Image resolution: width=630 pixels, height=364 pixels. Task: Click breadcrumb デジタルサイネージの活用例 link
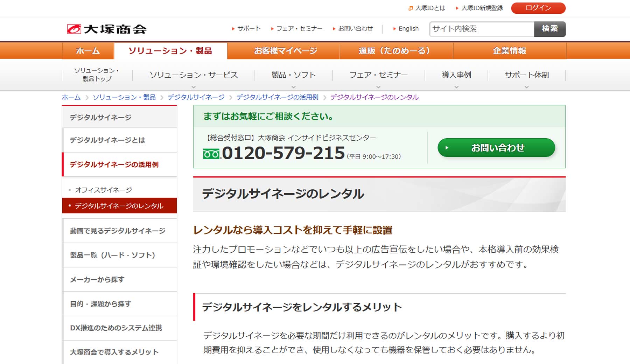click(277, 97)
